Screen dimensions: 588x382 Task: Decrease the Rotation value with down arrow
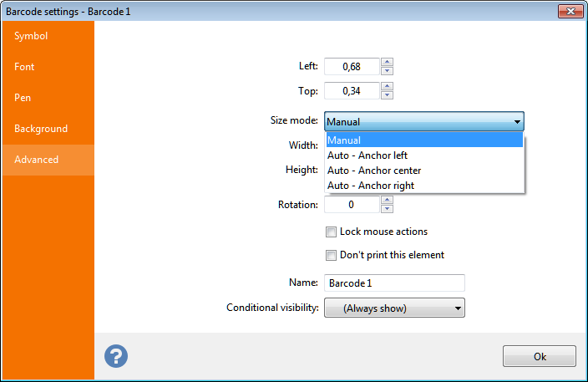[387, 208]
